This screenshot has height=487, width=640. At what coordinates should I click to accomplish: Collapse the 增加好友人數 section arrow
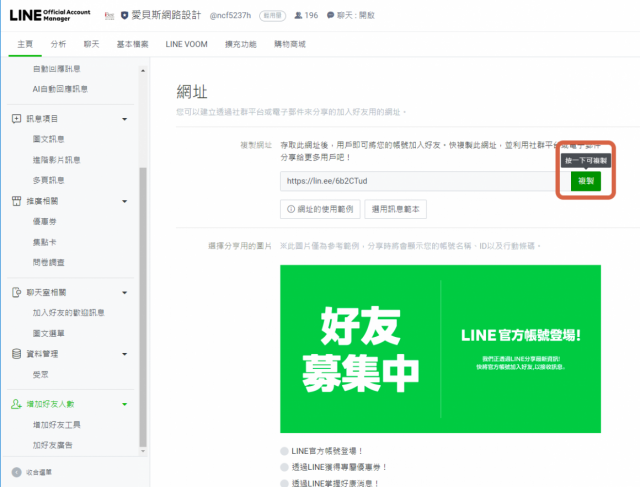(124, 405)
